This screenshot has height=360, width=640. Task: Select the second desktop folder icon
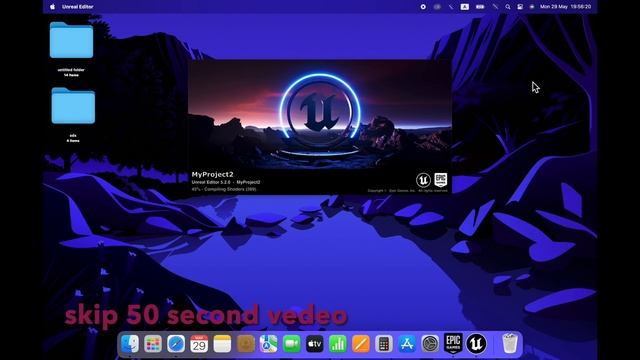(x=73, y=106)
